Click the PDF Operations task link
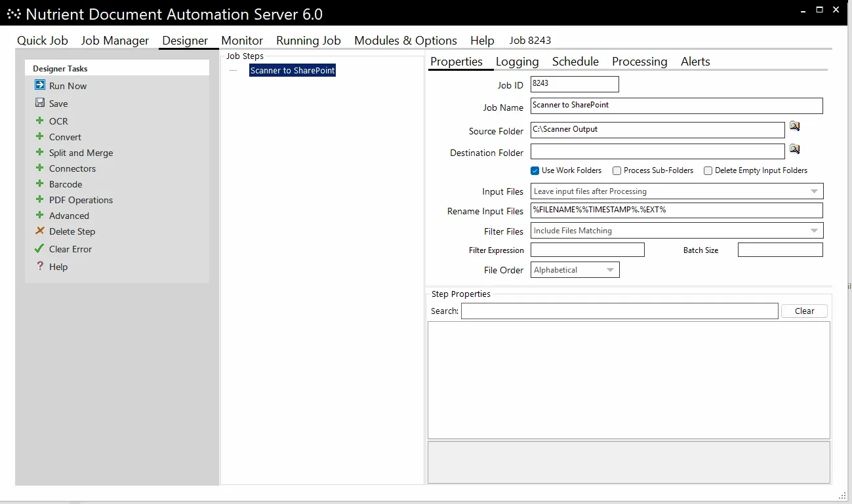The image size is (852, 504). click(81, 200)
